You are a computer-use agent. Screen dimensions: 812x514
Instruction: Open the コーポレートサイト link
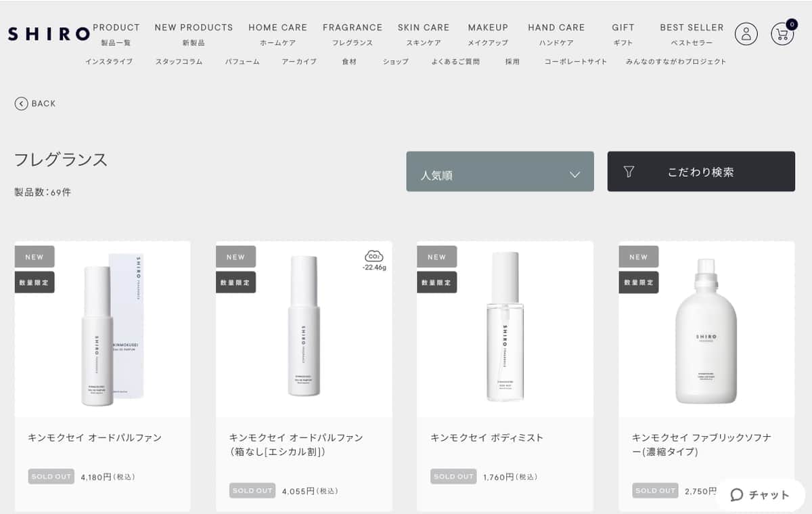(x=576, y=62)
